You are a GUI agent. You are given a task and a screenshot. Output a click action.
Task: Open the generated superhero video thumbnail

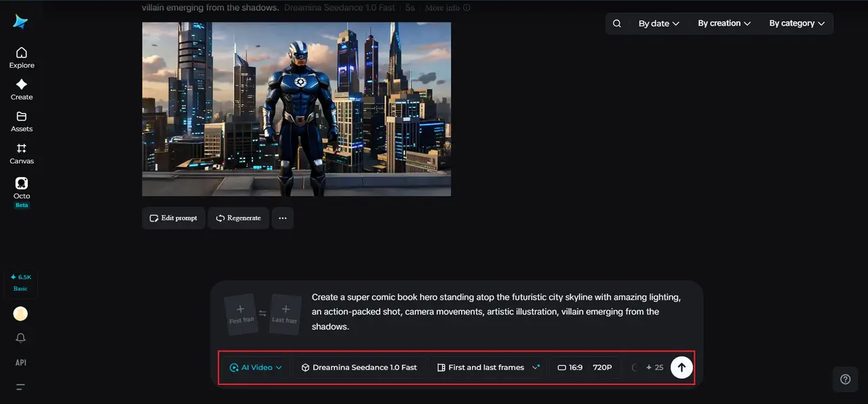(x=296, y=109)
